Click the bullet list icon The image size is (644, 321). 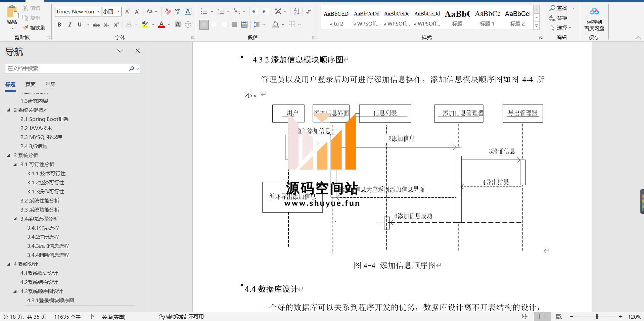click(204, 11)
